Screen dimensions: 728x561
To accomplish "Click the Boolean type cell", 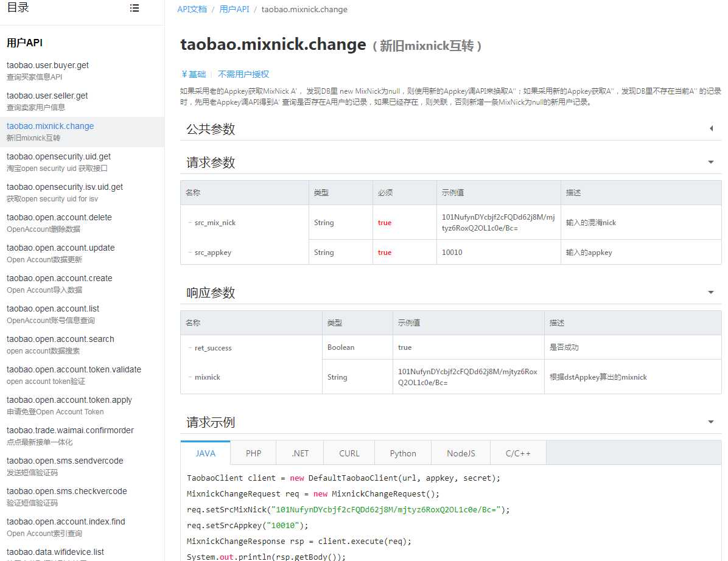I will (x=357, y=347).
